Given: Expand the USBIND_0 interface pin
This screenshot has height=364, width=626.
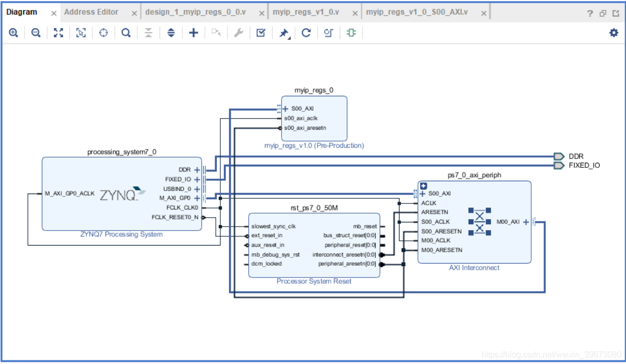Looking at the screenshot, I should coord(197,189).
